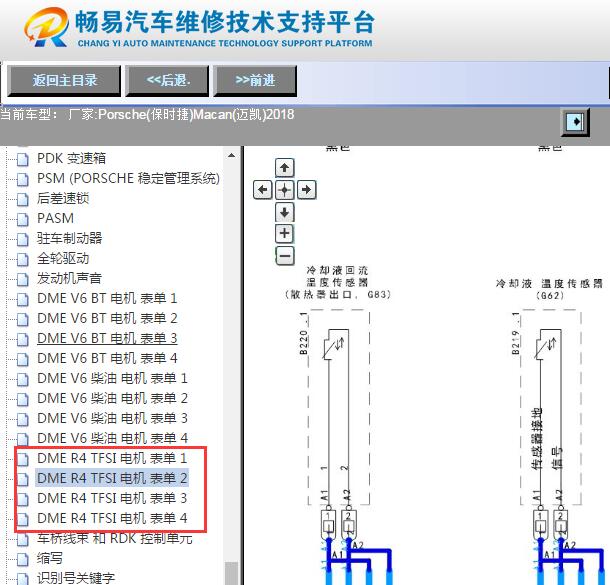The width and height of the screenshot is (610, 585).
Task: Select DME V6 柴油 电机 表单 4
Action: point(112,438)
